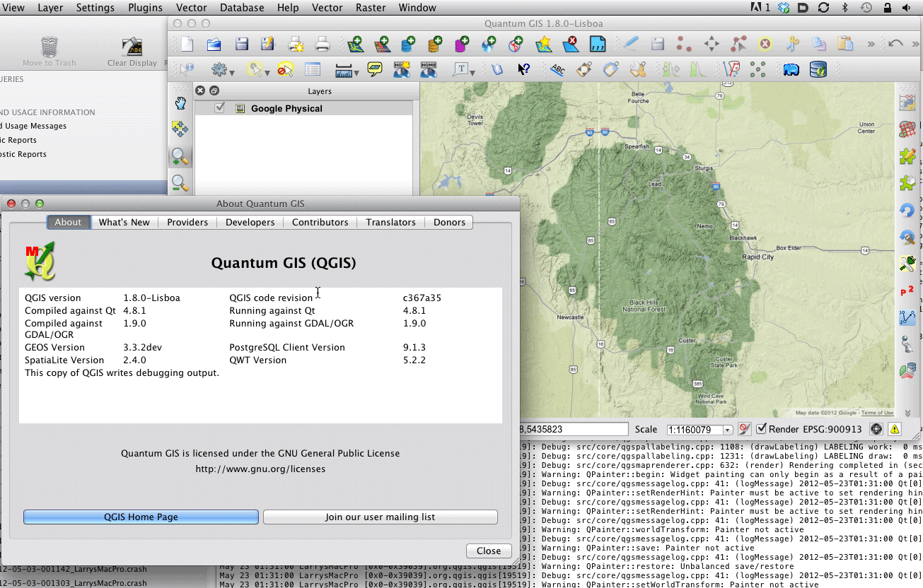This screenshot has width=923, height=588.
Task: Click the coordinate input field in status bar
Action: point(574,429)
